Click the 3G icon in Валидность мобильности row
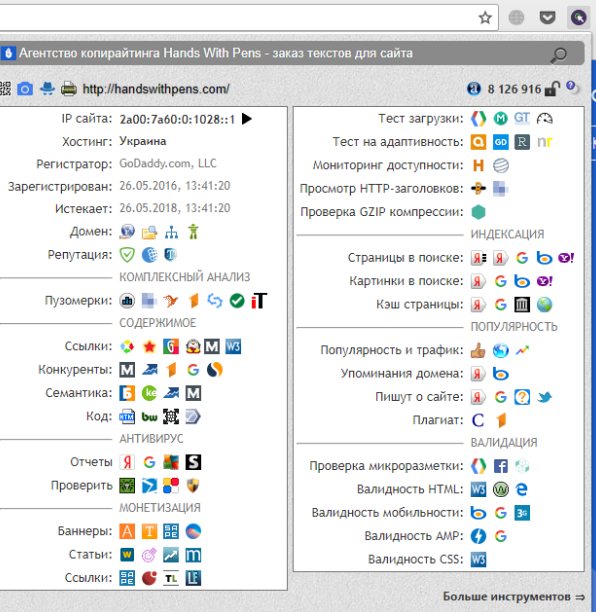 (x=522, y=513)
